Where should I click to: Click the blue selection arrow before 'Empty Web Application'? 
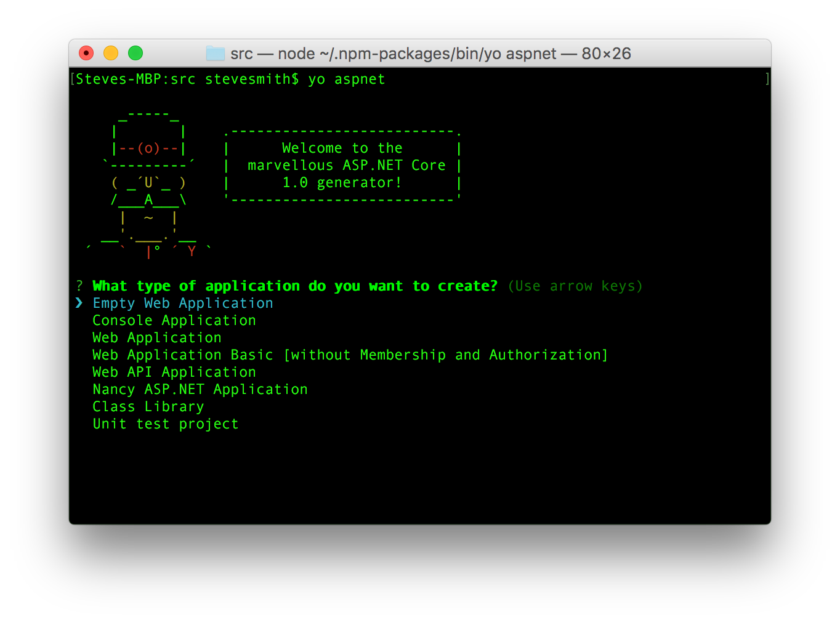(79, 302)
